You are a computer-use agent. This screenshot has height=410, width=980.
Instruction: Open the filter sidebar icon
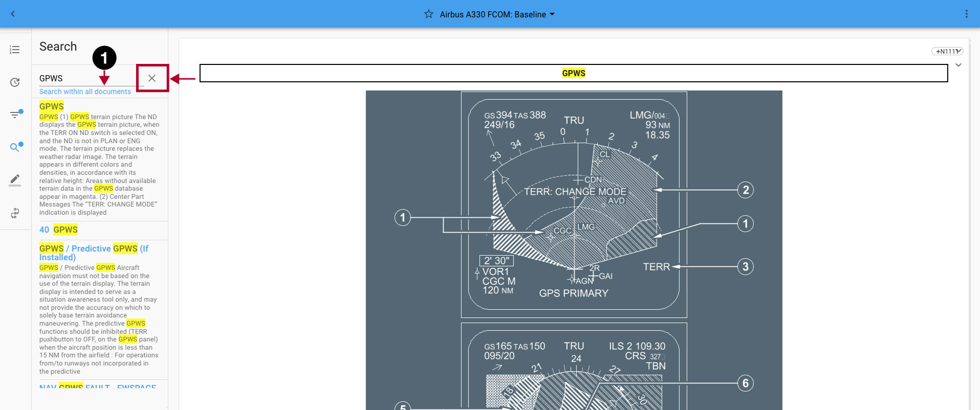tap(15, 115)
